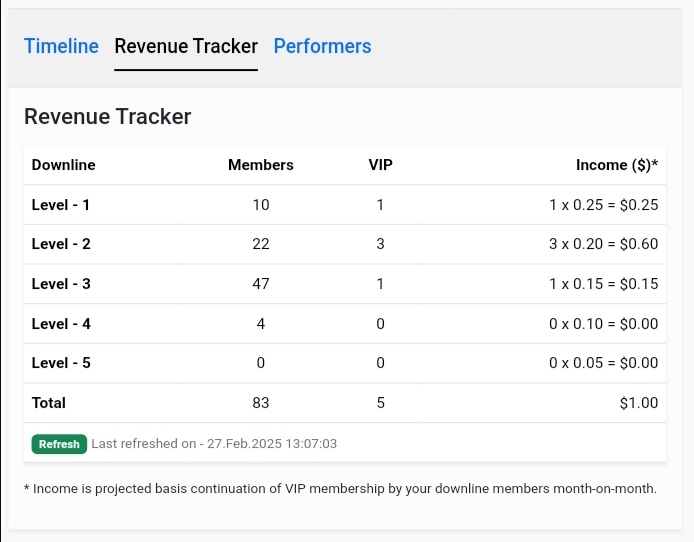Select the Revenue Tracker tab
The width and height of the screenshot is (694, 542).
tap(186, 46)
